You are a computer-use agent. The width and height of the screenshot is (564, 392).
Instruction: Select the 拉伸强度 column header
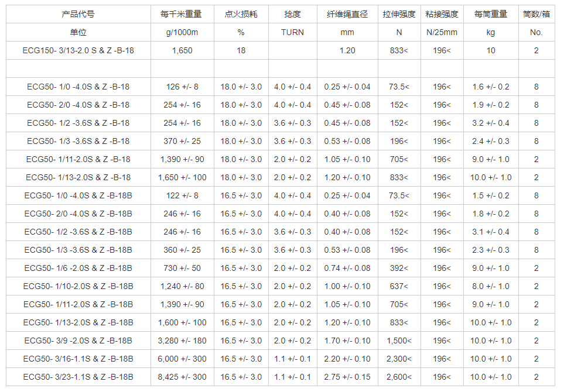click(398, 15)
